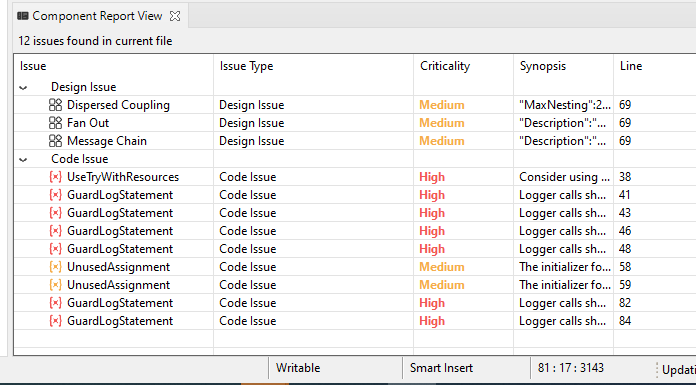The height and width of the screenshot is (385, 696).
Task: Close the Component Report View tab
Action: point(175,16)
